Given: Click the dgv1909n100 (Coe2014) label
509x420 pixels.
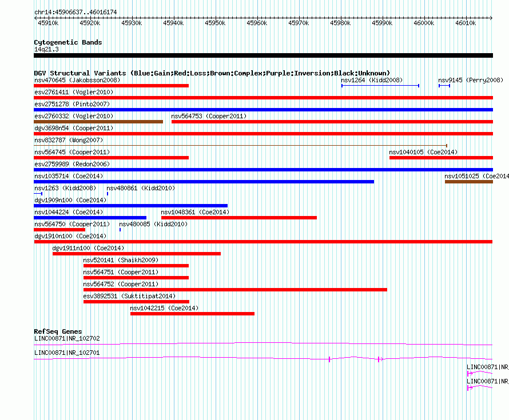Looking at the screenshot, I should click(x=70, y=200).
